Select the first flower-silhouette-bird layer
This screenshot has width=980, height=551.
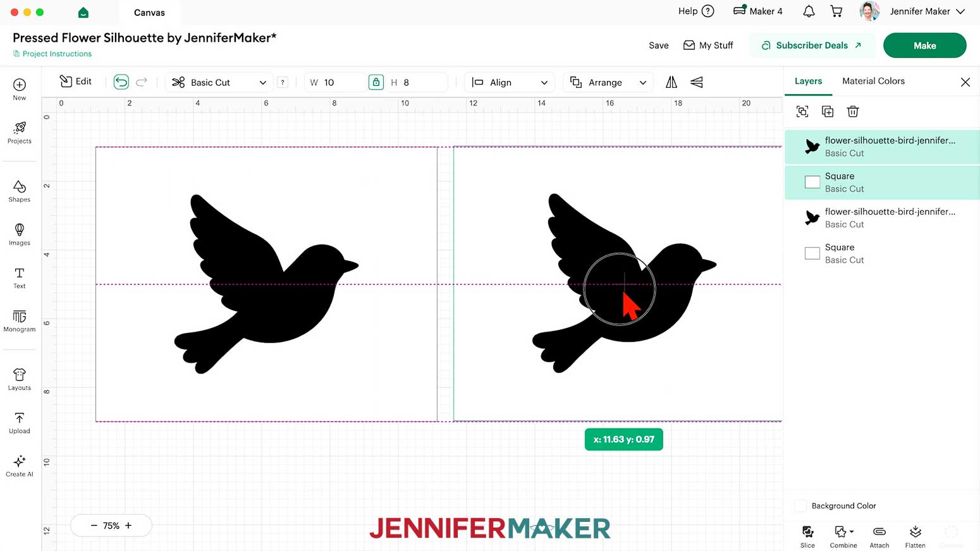pos(882,147)
